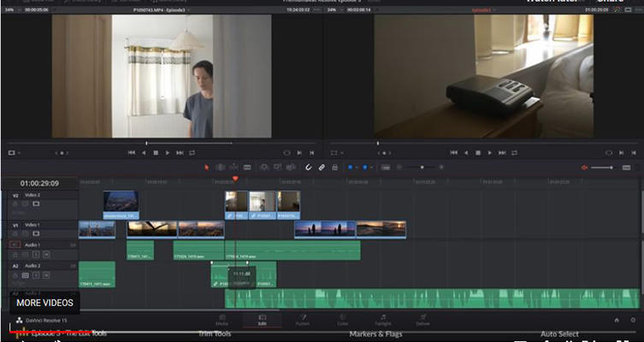
Task: Click the source viewer scrubber playhead
Action: tap(146, 143)
